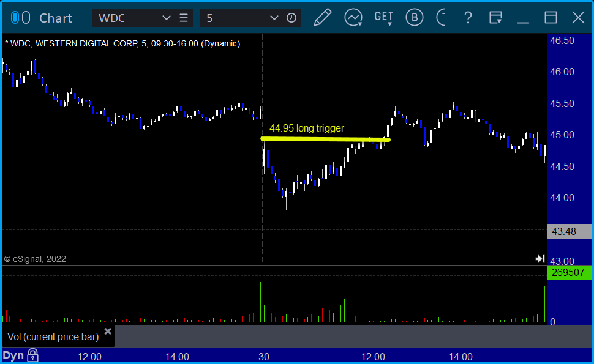Open the WDC symbol dropdown
The image size is (594, 364).
click(166, 18)
